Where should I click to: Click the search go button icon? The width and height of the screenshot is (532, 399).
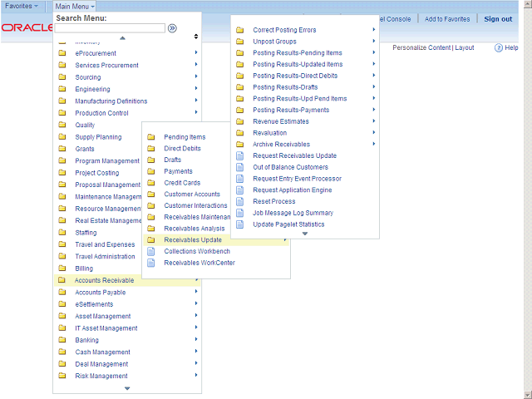pos(172,28)
